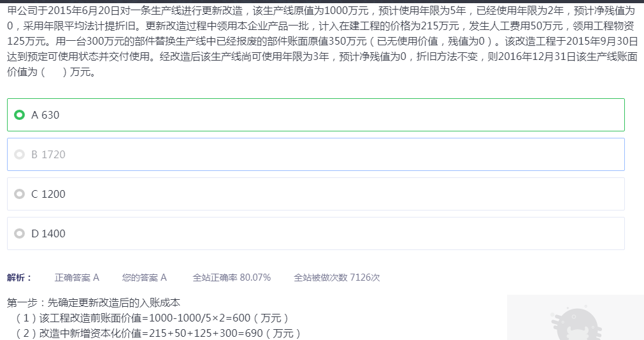The width and height of the screenshot is (644, 340).
Task: Select radio button for option A 630
Action: coord(20,115)
